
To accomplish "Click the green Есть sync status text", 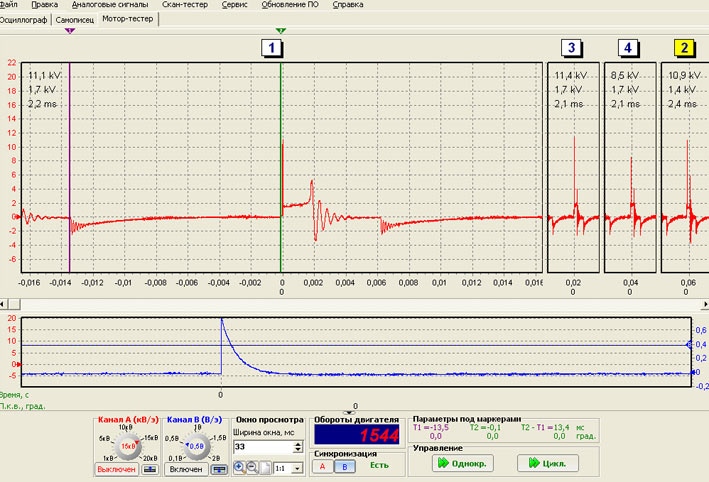I will [x=379, y=465].
